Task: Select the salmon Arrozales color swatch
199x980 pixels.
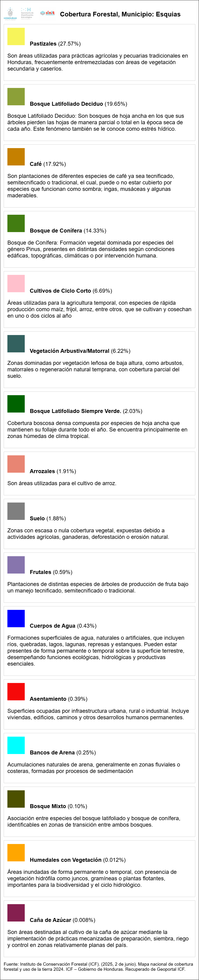Action: click(x=16, y=464)
